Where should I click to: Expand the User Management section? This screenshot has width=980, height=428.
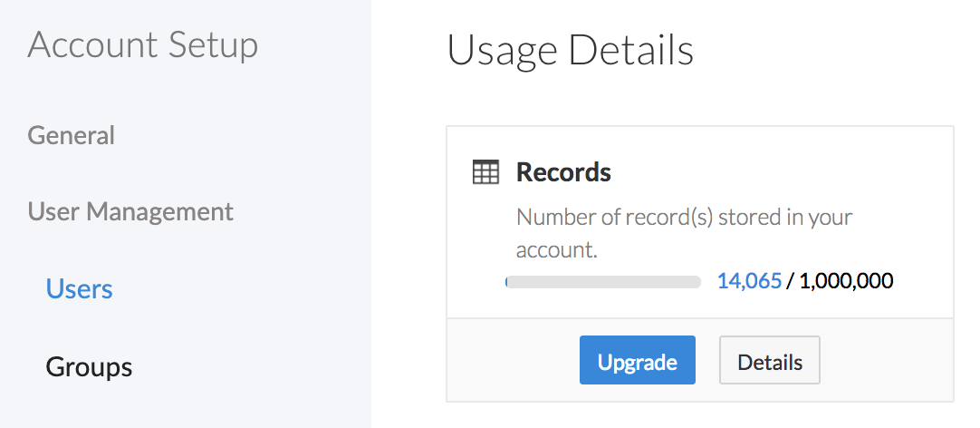pyautogui.click(x=130, y=212)
